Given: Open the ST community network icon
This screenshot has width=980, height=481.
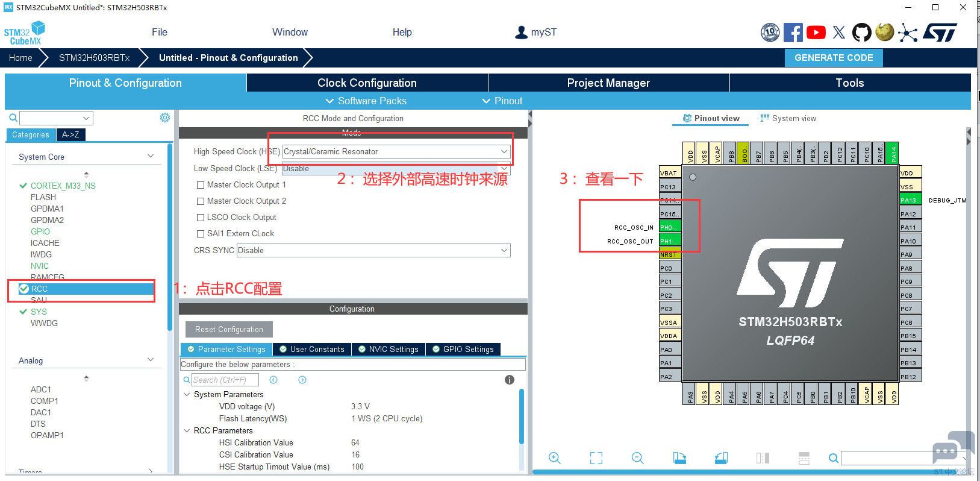Looking at the screenshot, I should pos(908,33).
